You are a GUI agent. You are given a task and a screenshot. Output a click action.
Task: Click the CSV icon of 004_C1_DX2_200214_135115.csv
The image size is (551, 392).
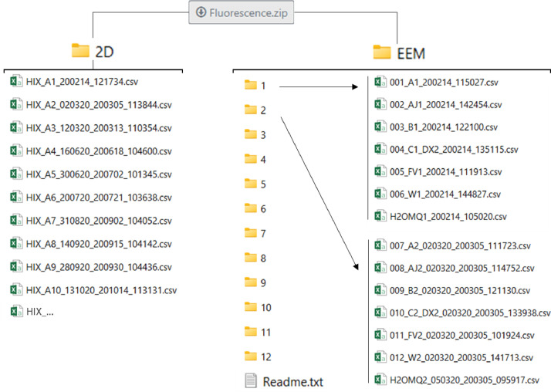pos(380,149)
